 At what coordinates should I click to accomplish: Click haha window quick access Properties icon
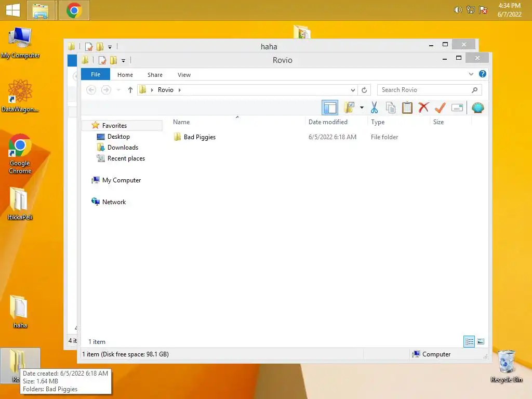(x=89, y=47)
